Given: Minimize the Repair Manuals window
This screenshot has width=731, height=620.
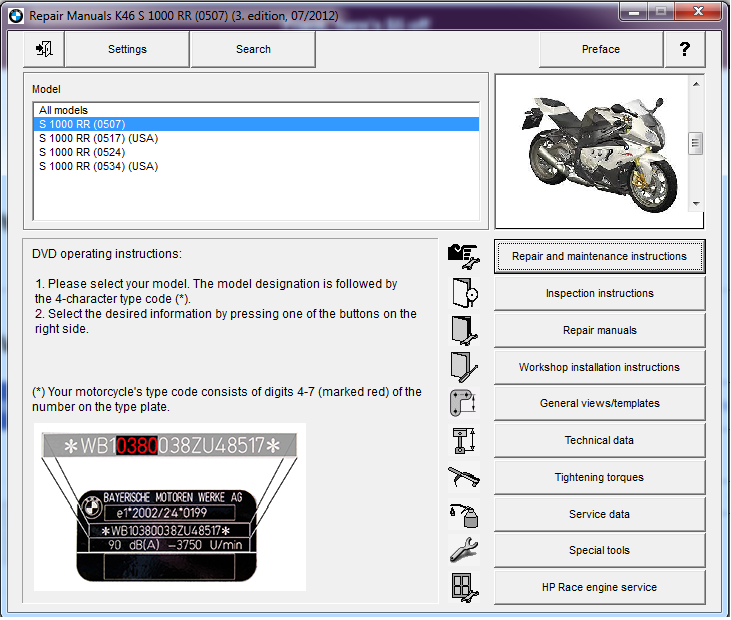Looking at the screenshot, I should coord(633,12).
